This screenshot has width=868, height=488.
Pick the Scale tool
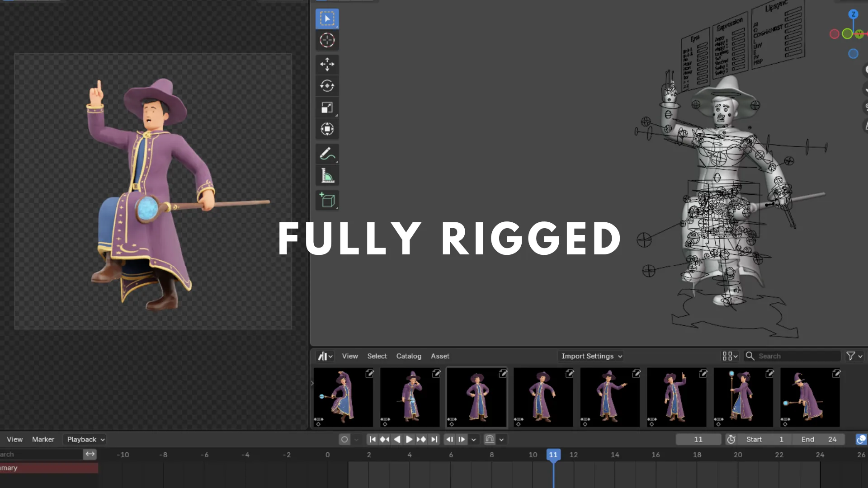327,108
